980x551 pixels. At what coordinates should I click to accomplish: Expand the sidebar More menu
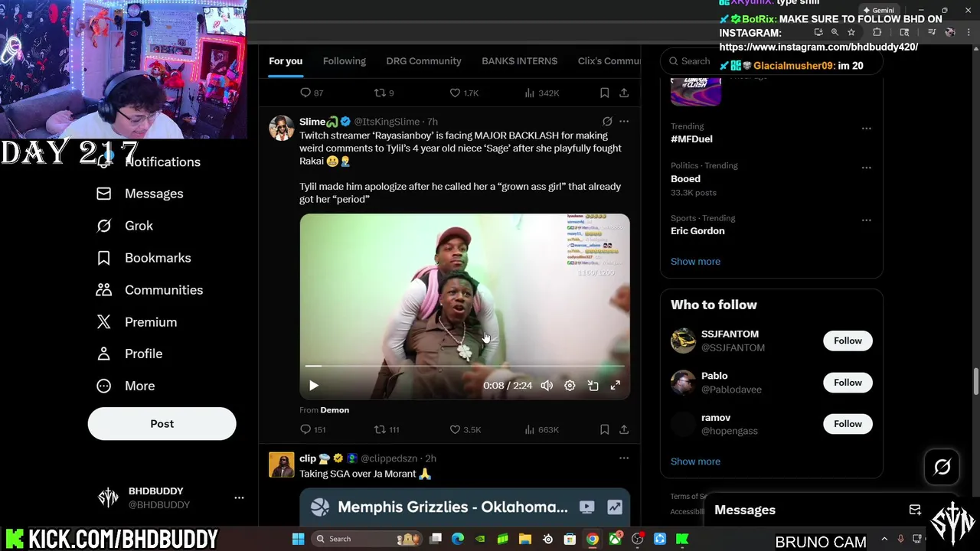(x=126, y=386)
